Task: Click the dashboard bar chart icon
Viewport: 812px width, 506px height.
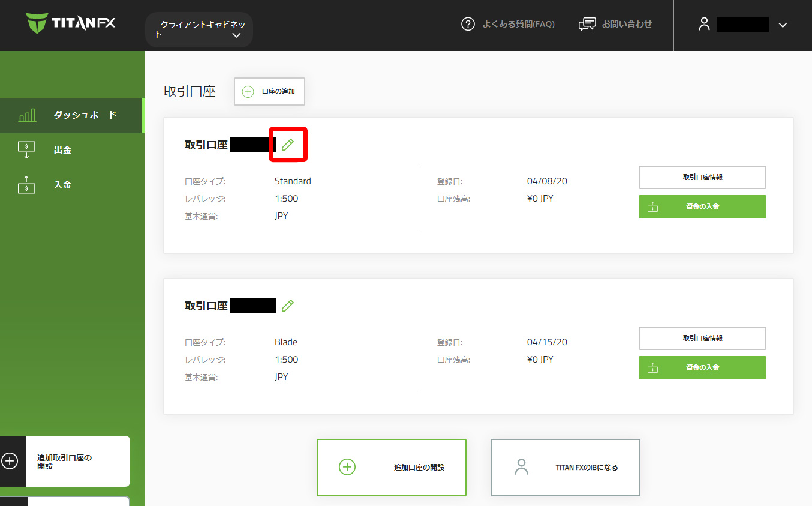Action: point(27,115)
